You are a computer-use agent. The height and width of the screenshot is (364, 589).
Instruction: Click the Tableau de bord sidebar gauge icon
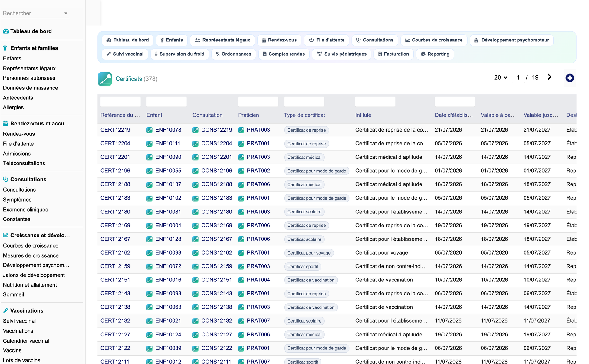click(x=6, y=31)
